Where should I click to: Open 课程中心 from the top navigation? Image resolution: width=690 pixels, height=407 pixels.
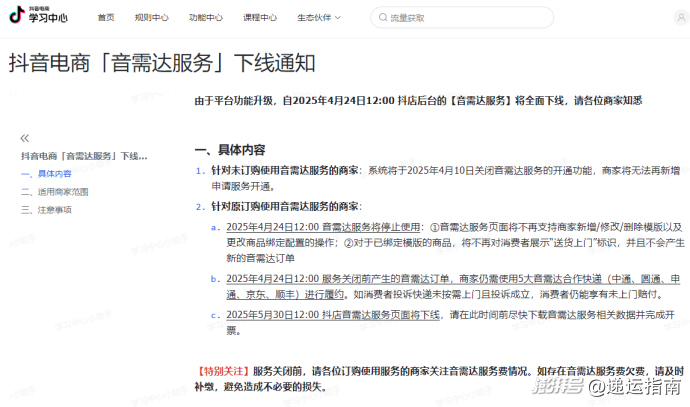click(260, 18)
